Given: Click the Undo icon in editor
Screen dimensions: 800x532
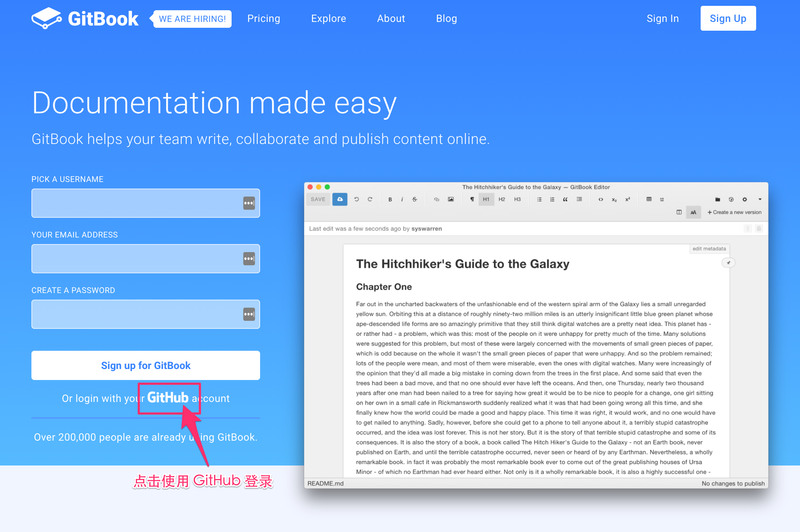Looking at the screenshot, I should coord(357,199).
